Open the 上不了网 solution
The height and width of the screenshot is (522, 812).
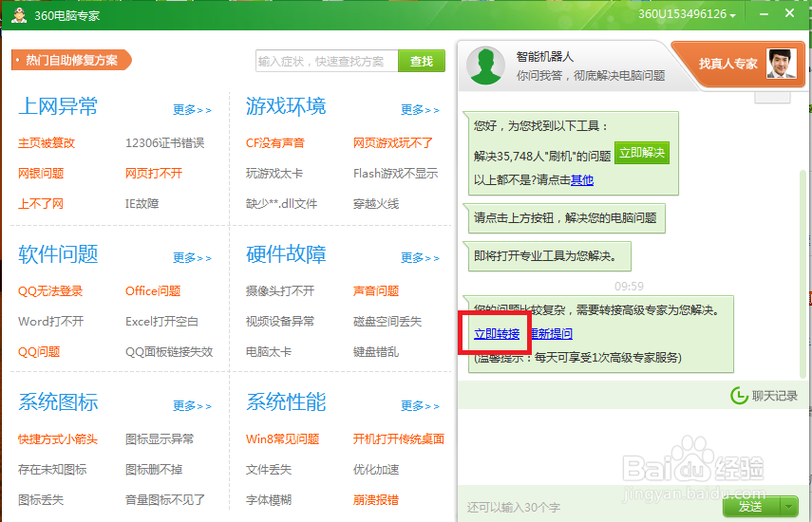pyautogui.click(x=41, y=204)
